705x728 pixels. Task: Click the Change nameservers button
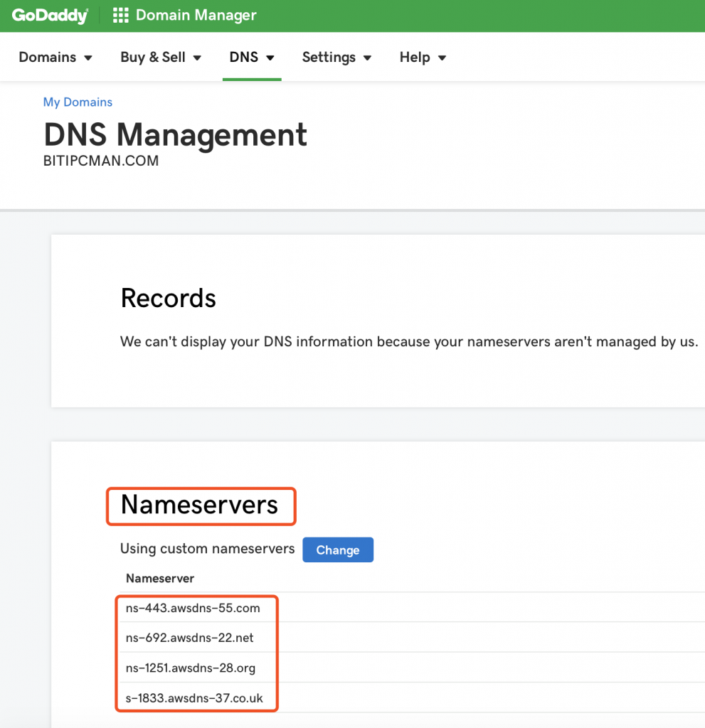(338, 550)
